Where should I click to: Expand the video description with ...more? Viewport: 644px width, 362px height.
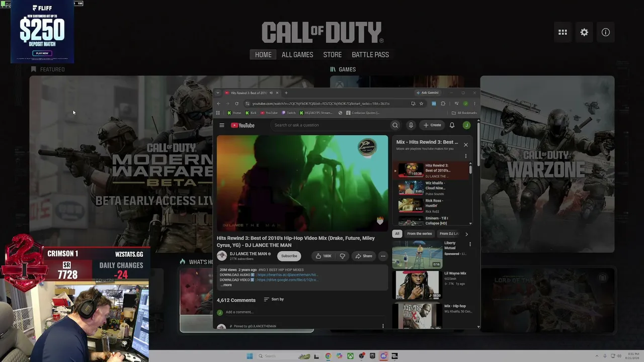coord(226,285)
